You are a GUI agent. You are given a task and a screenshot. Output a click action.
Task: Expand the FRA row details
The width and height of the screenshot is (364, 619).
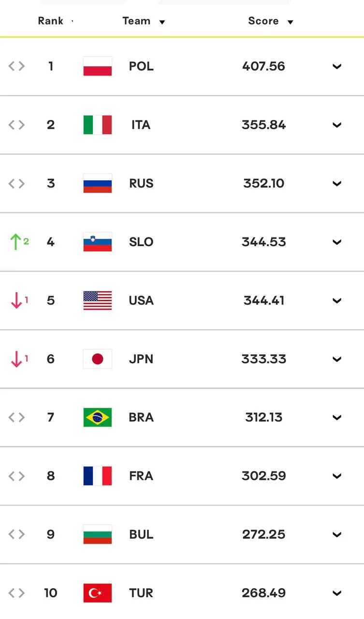337,476
